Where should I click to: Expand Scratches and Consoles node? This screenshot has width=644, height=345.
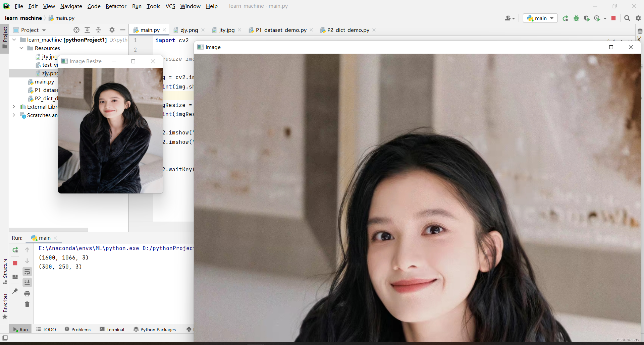[14, 115]
